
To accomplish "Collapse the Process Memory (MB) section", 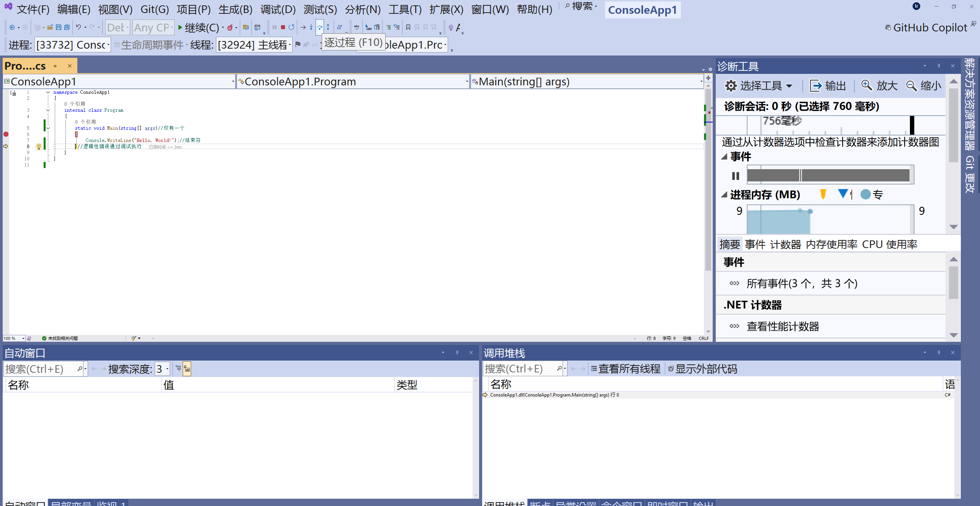I will (x=724, y=195).
